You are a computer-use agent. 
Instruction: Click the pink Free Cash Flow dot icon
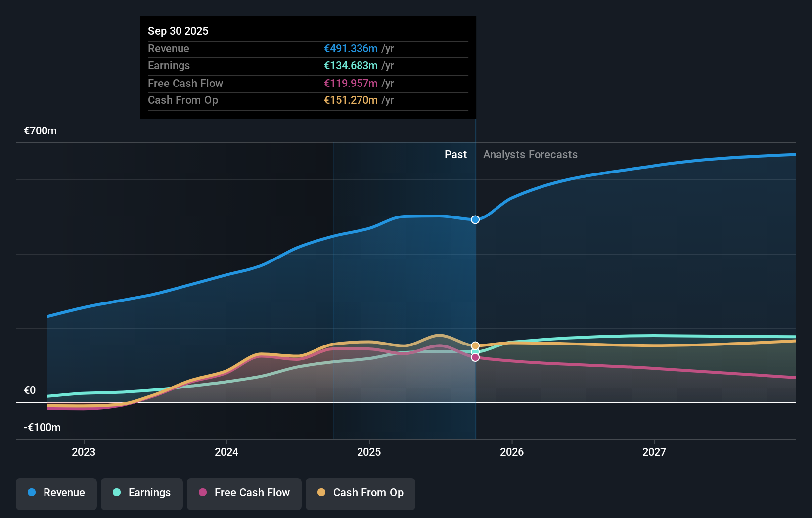click(203, 493)
